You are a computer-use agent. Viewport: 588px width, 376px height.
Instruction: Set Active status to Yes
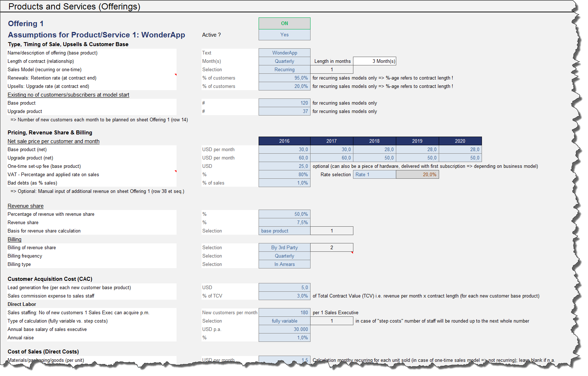click(284, 35)
